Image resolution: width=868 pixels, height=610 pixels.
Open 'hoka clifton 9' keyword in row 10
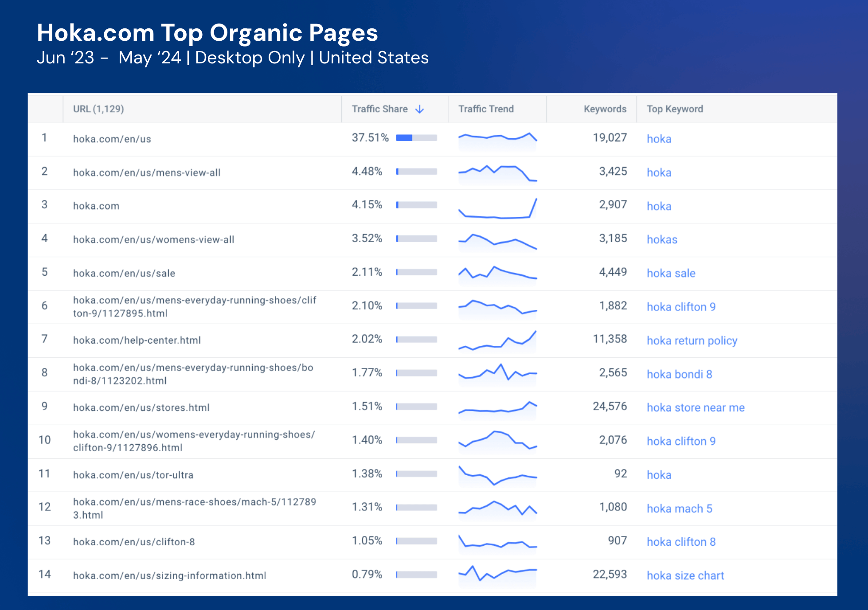(681, 441)
